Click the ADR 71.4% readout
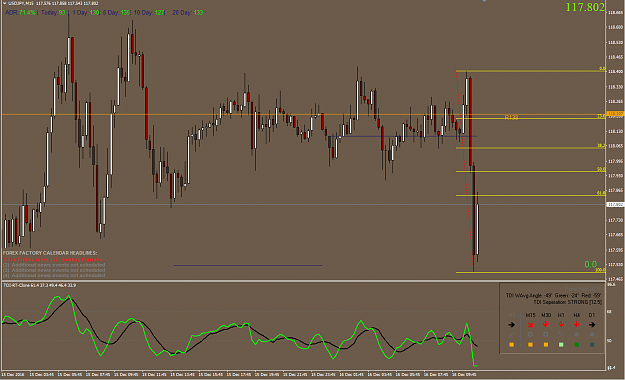The height and width of the screenshot is (380, 625). pos(20,13)
